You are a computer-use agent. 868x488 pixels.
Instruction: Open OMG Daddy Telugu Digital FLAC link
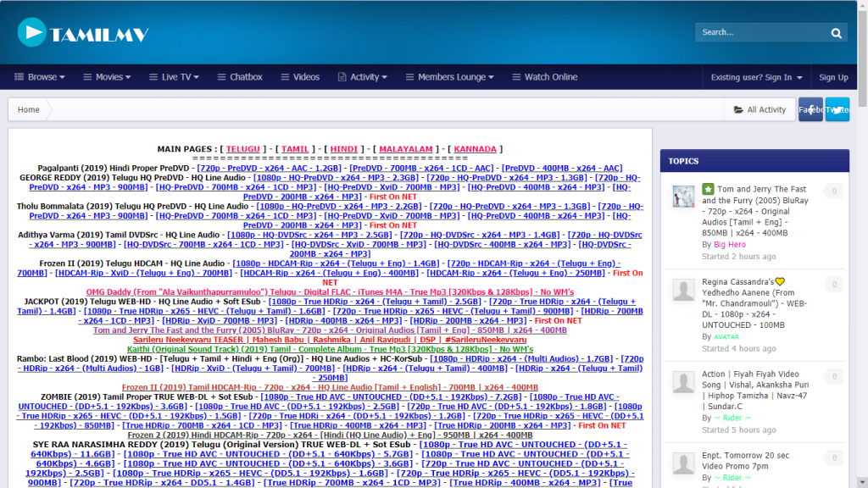click(x=330, y=292)
